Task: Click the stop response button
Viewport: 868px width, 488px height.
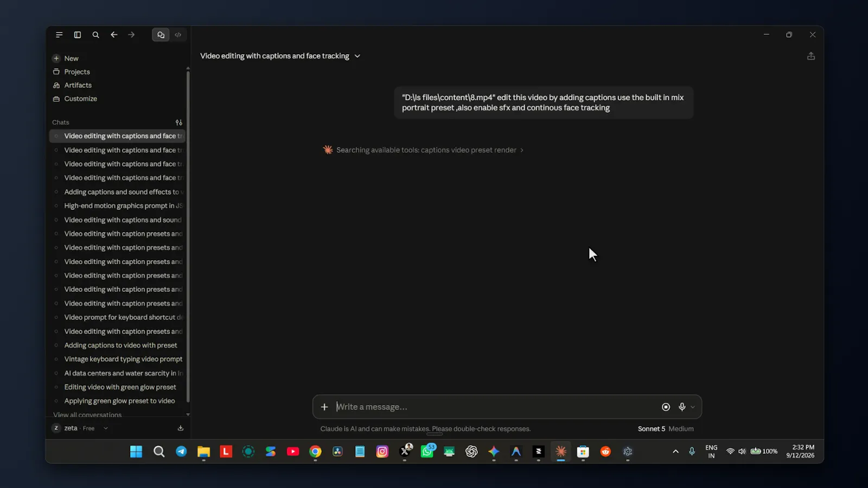Action: click(666, 407)
